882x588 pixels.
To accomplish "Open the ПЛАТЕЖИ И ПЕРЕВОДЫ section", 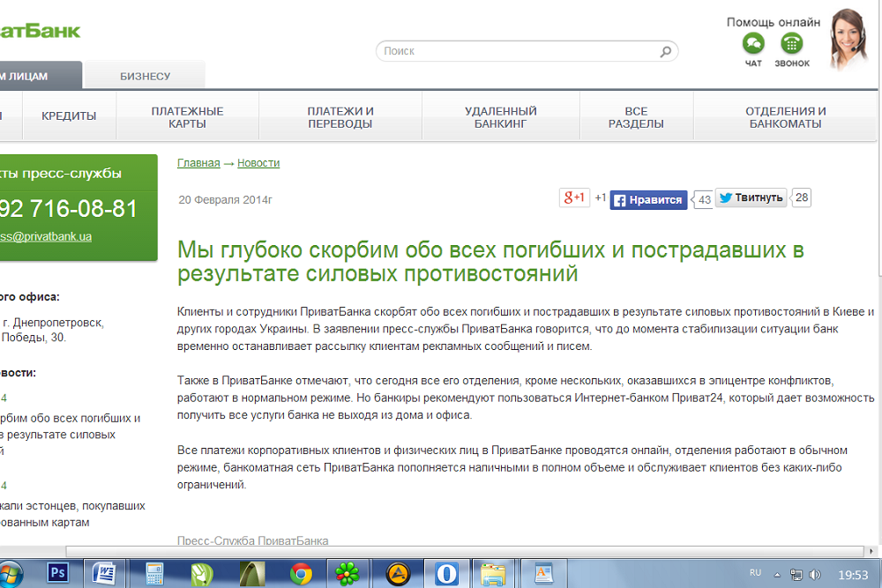I will (x=340, y=117).
